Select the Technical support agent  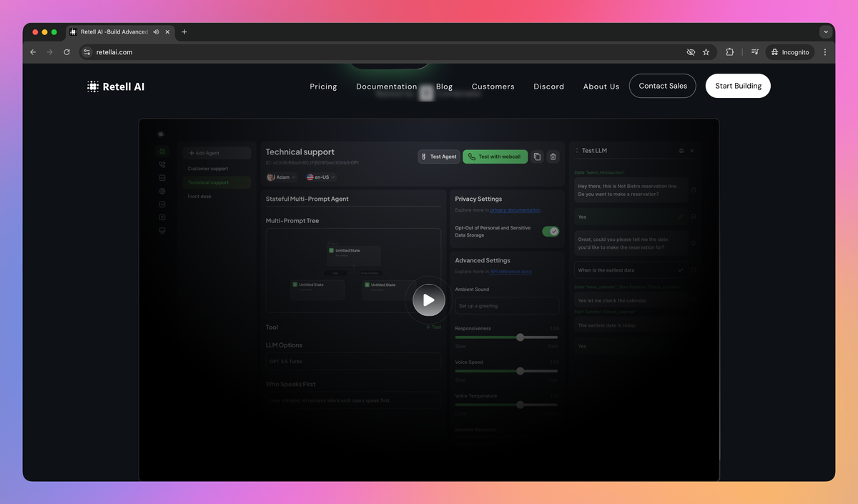click(x=217, y=182)
